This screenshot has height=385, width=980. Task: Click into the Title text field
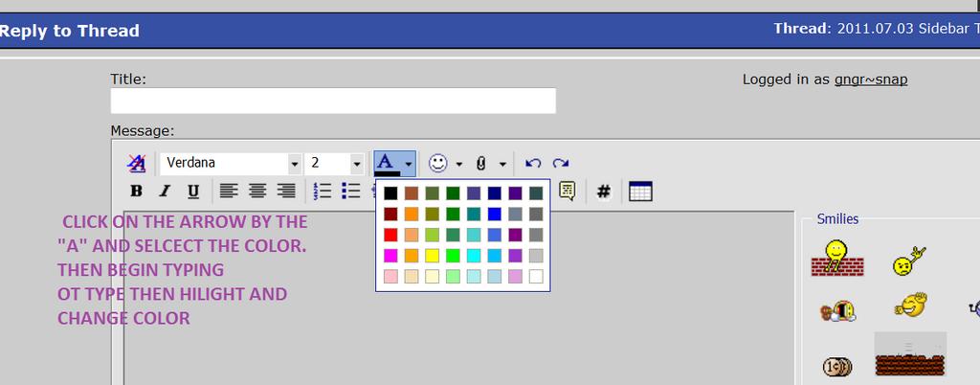click(x=333, y=101)
